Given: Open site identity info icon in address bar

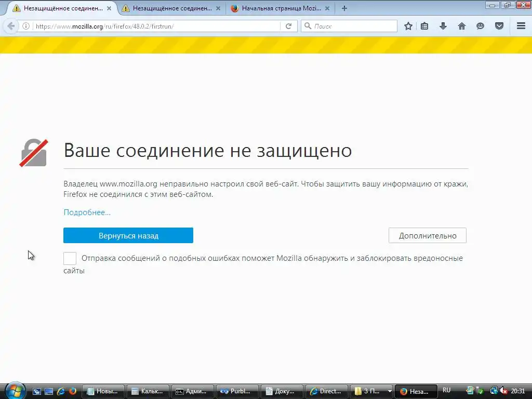Looking at the screenshot, I should (x=26, y=26).
